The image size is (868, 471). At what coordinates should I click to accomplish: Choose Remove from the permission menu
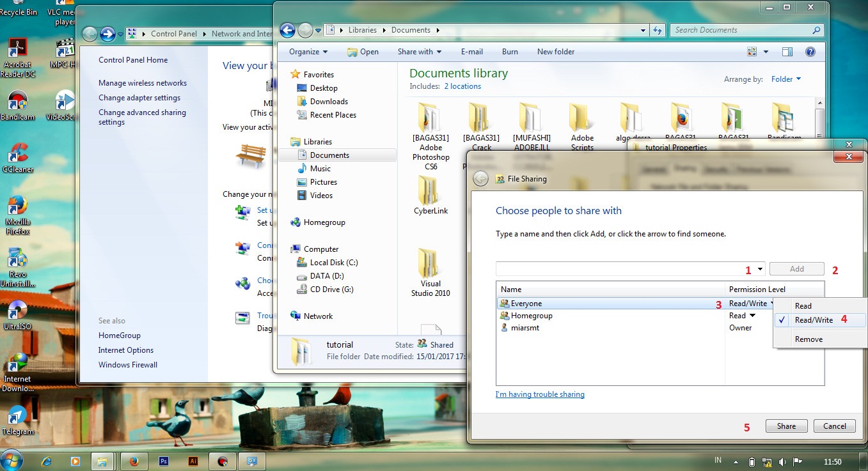[809, 339]
